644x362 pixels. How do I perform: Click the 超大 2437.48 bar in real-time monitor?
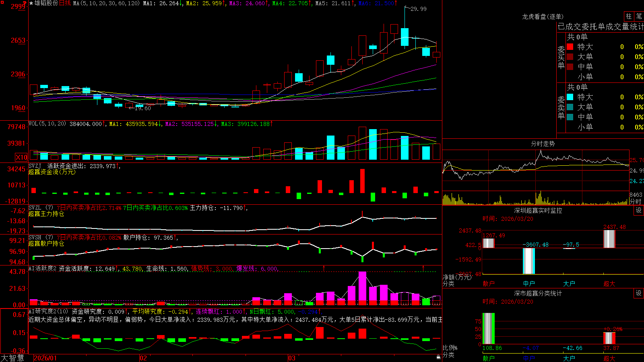(609, 239)
